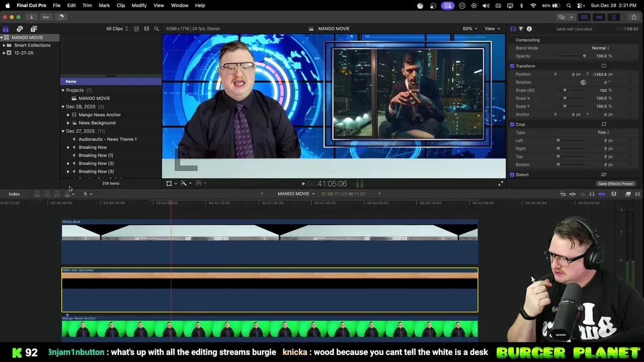Activate Crop onscreen controls icon
Viewport: 644px width, 362px height.
604,124
